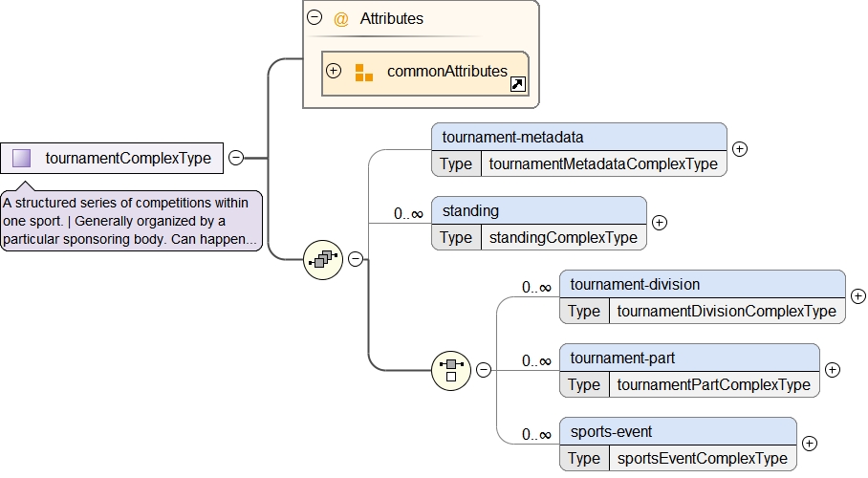Open the sportsEventComplexType type link
This screenshot has height=478, width=868.
702,459
